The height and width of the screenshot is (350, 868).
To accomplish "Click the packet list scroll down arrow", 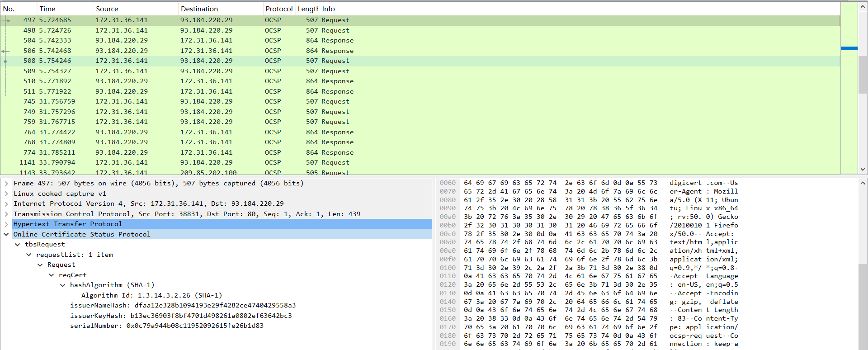I will pos(863,169).
